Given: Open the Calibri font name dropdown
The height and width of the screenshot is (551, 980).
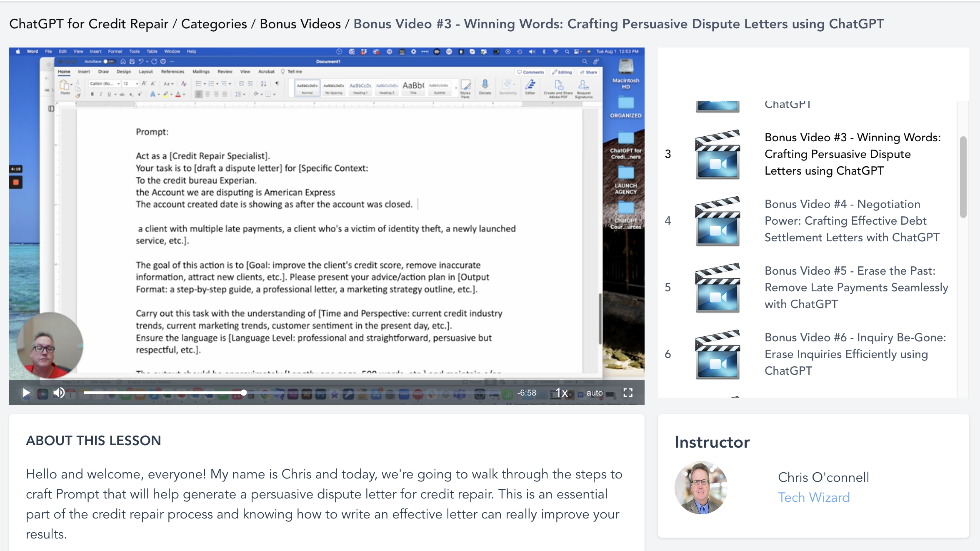Looking at the screenshot, I should (105, 84).
